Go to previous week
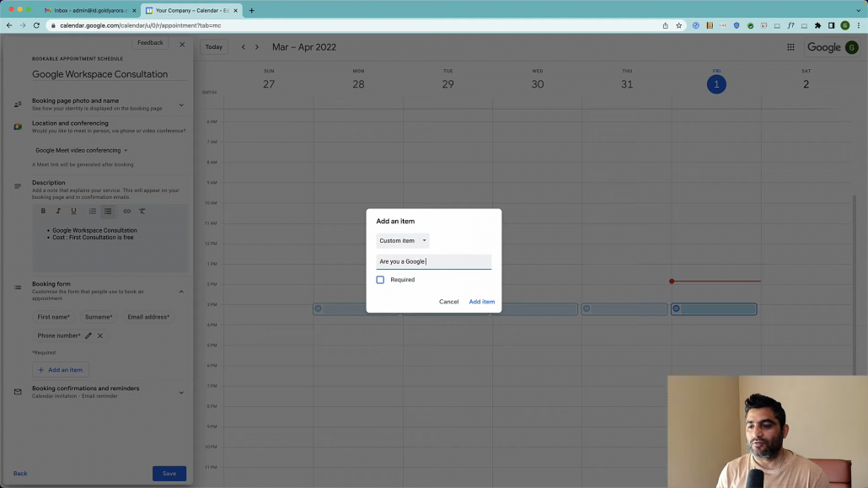Viewport: 868px width, 488px height. tap(243, 47)
